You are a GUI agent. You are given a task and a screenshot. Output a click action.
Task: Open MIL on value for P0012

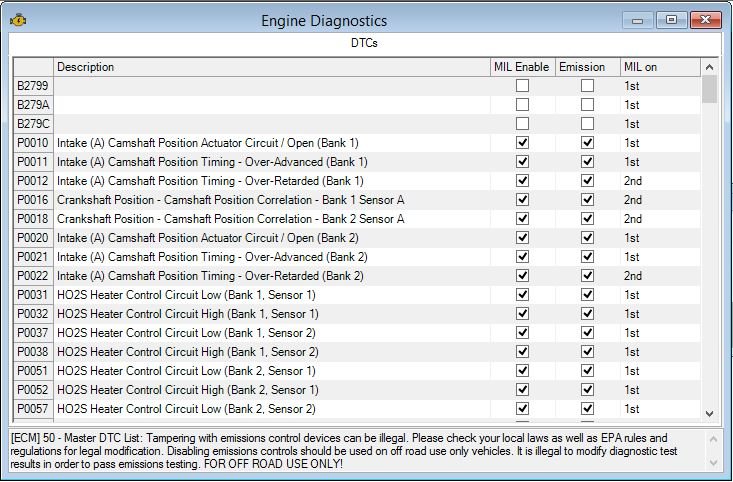(660, 181)
